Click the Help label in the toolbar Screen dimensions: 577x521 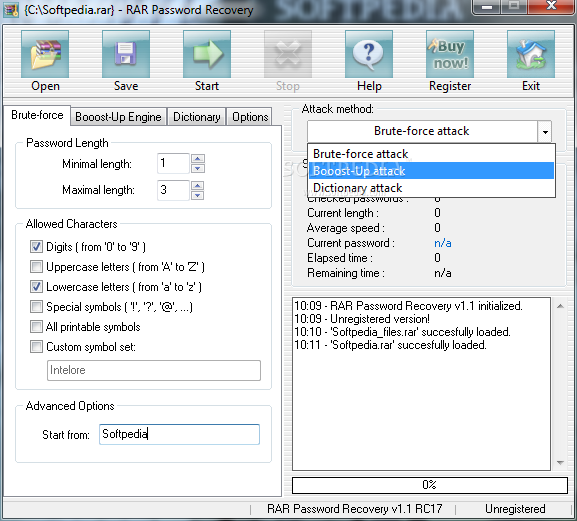pos(369,86)
